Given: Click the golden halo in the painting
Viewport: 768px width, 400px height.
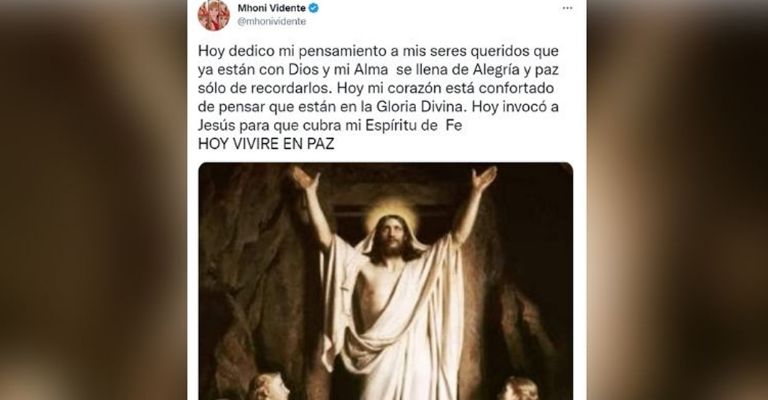Looking at the screenshot, I should (x=391, y=214).
